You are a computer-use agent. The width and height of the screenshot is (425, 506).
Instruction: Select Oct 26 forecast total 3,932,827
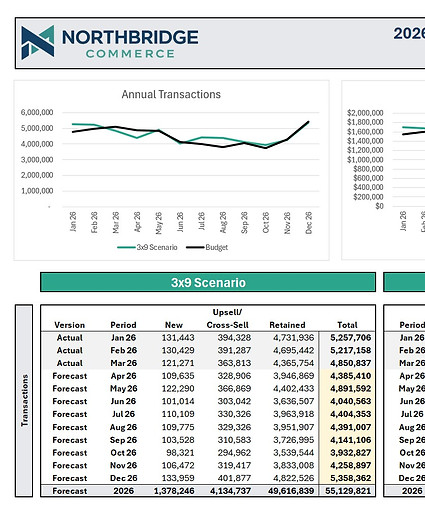pyautogui.click(x=351, y=453)
